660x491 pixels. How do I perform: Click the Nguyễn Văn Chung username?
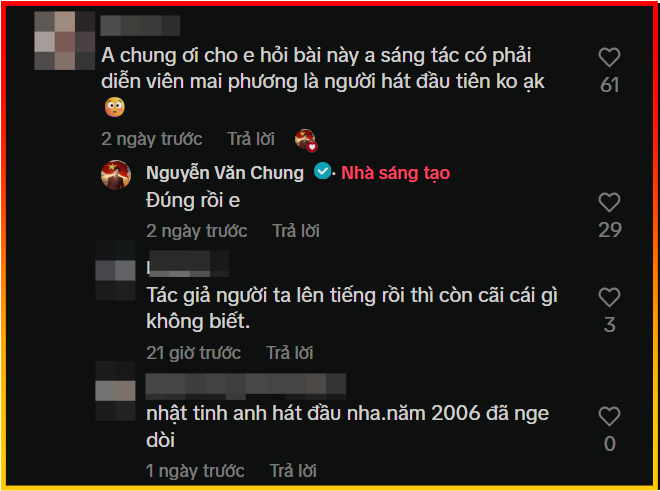[225, 173]
